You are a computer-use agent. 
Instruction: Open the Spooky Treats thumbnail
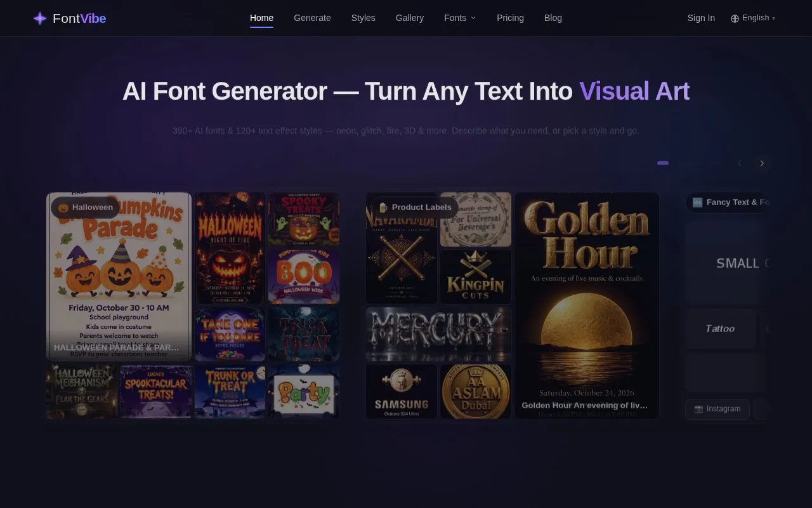(x=304, y=219)
